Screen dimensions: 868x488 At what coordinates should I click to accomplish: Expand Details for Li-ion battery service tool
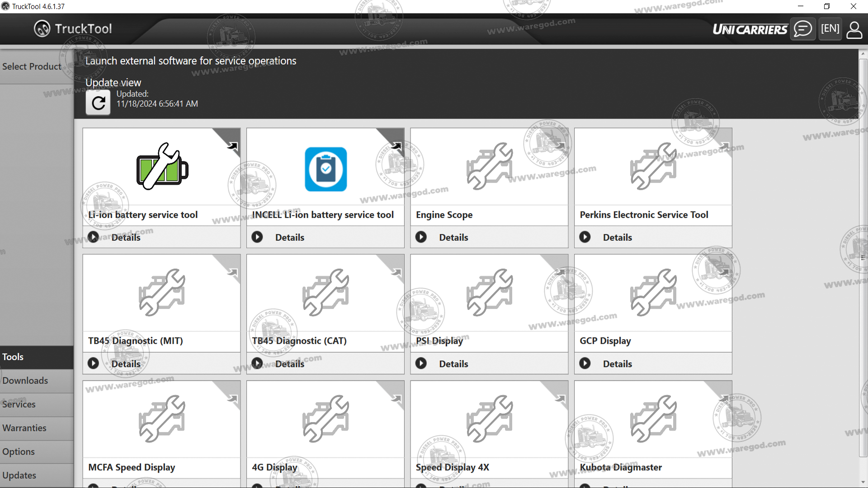pos(126,237)
